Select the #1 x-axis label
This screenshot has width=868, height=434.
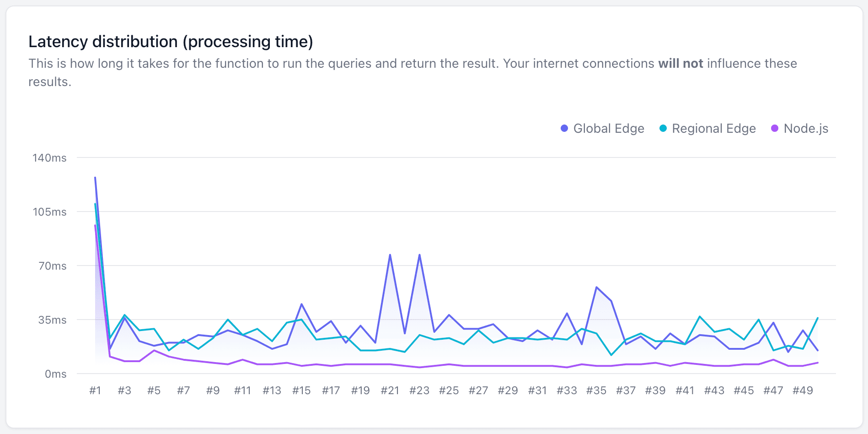coord(95,391)
